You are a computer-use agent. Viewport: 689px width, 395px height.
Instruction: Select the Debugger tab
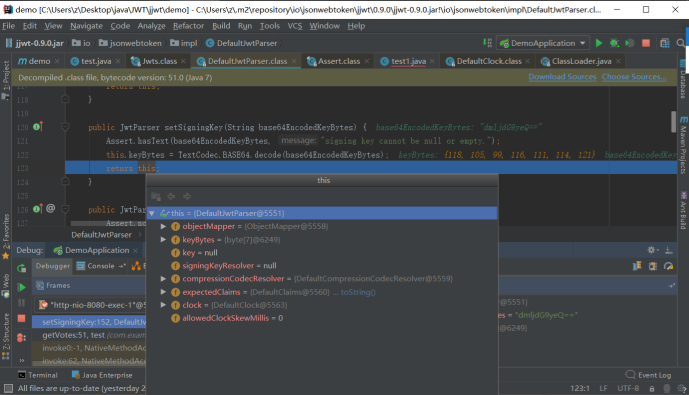(52, 266)
